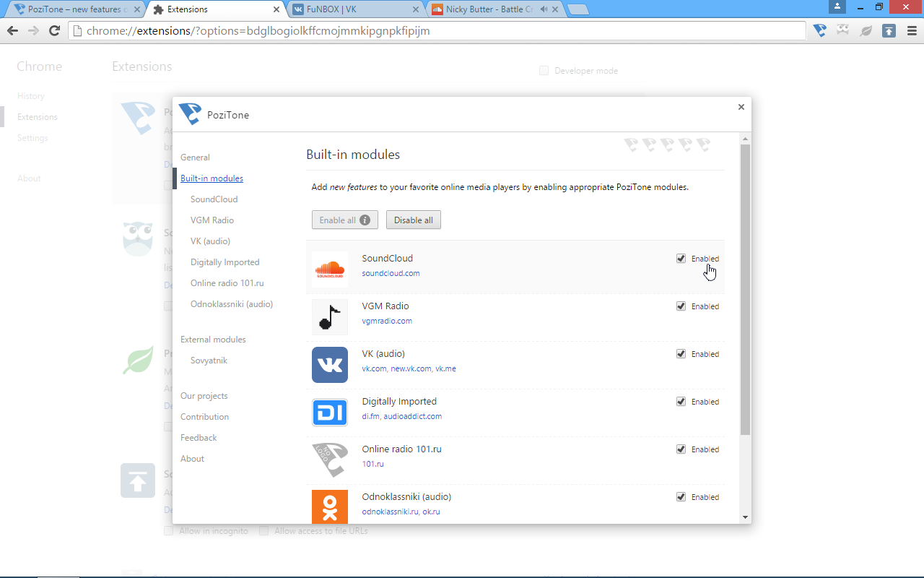The image size is (924, 578).
Task: Switch to FuNBOX | VK tab
Action: tap(355, 9)
